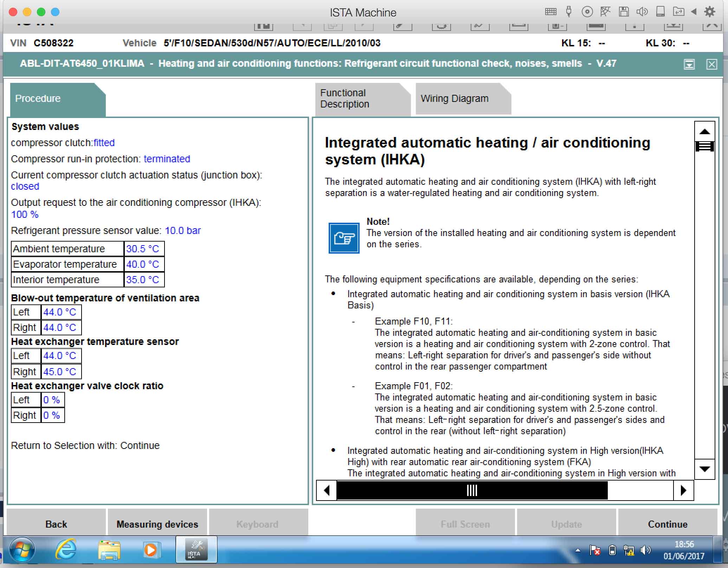Open the Windows volume tray icon

[x=645, y=550]
